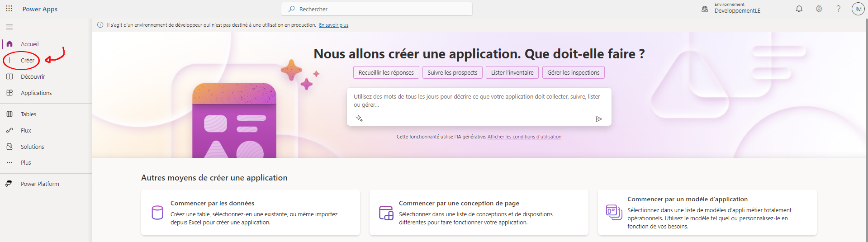Click the Autres moyens de créer une application heading
Screen dimensions: 868x242
click(214, 178)
